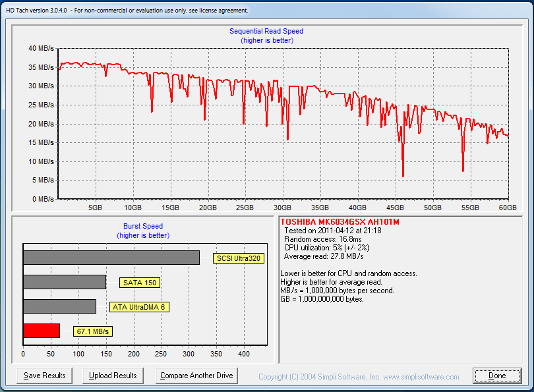Viewport: 534px width, 392px height.
Task: Click the Sequential Read Speed chart title
Action: 266,31
